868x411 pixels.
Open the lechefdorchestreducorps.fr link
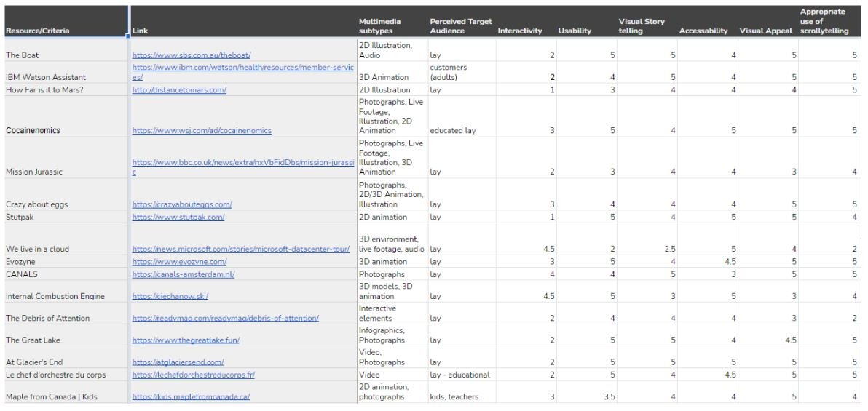pyautogui.click(x=193, y=375)
